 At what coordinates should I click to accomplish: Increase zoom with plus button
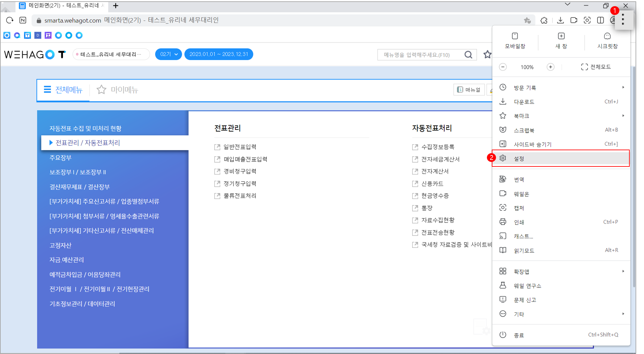click(551, 67)
